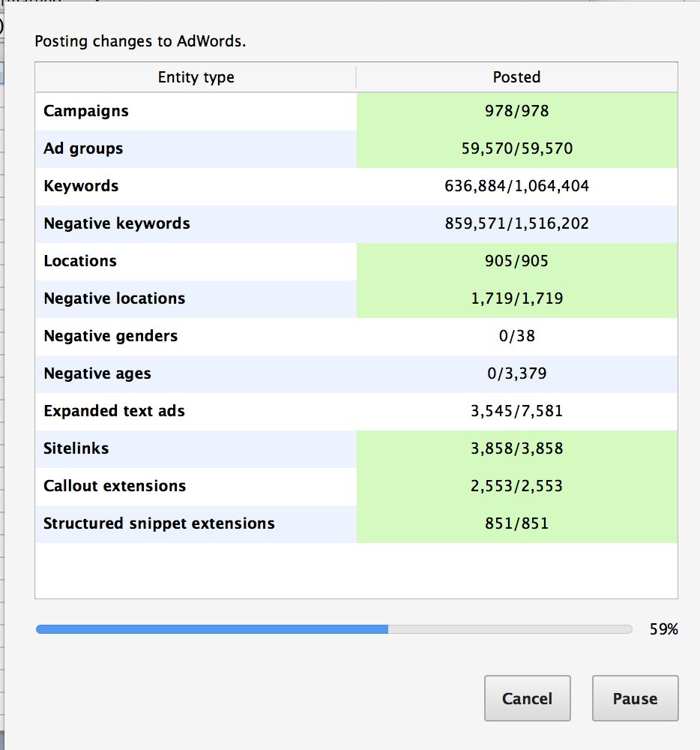Select the Negative locations row label
Screen dimensions: 700x750
[114, 298]
